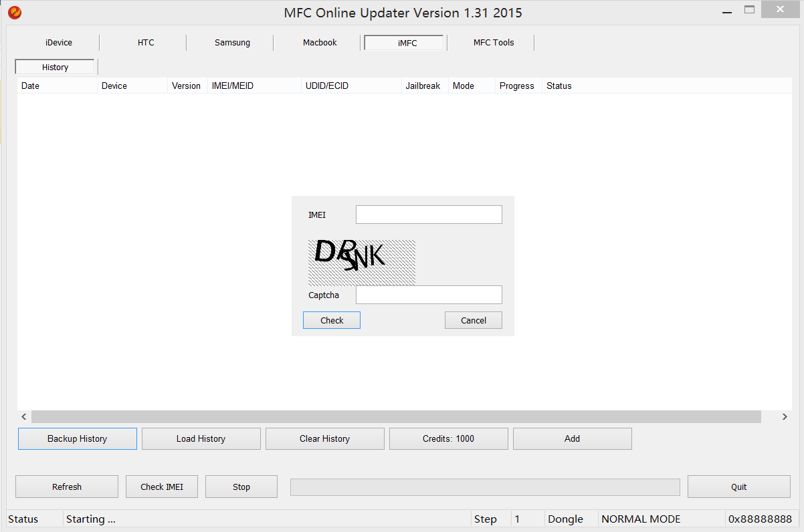Image resolution: width=804 pixels, height=532 pixels.
Task: Focus the Captcha text field
Action: coord(428,295)
